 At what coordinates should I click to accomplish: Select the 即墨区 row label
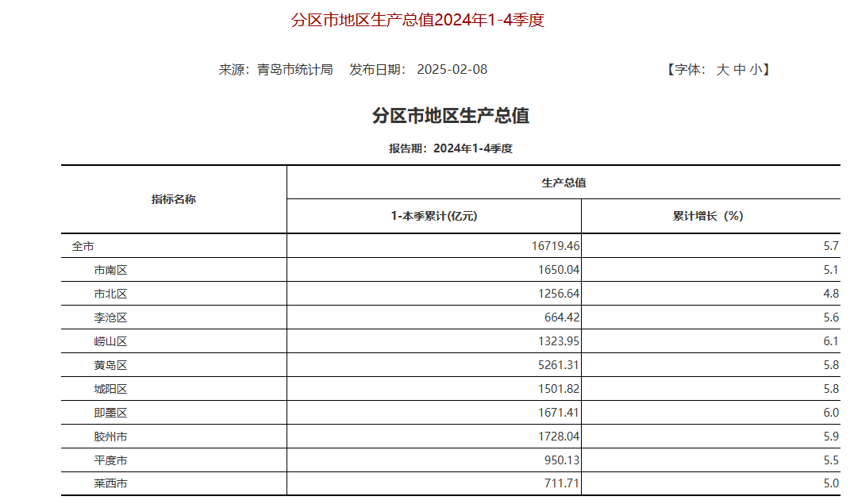tap(110, 413)
